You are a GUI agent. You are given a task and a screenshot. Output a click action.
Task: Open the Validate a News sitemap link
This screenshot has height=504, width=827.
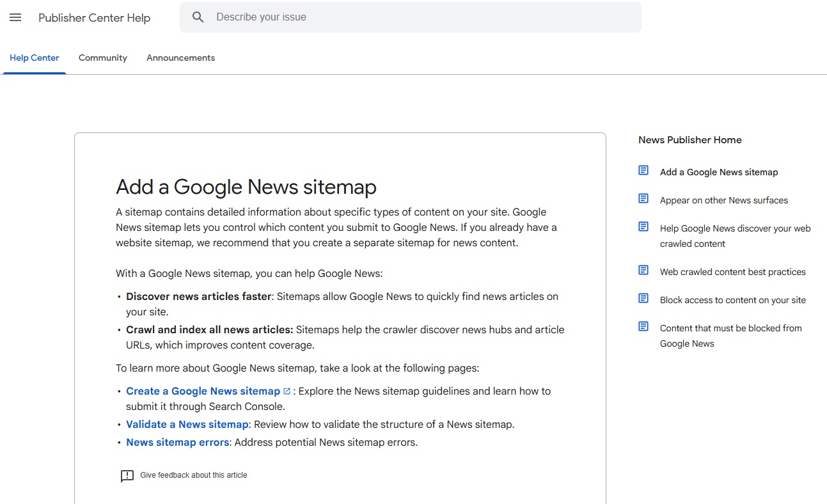187,425
